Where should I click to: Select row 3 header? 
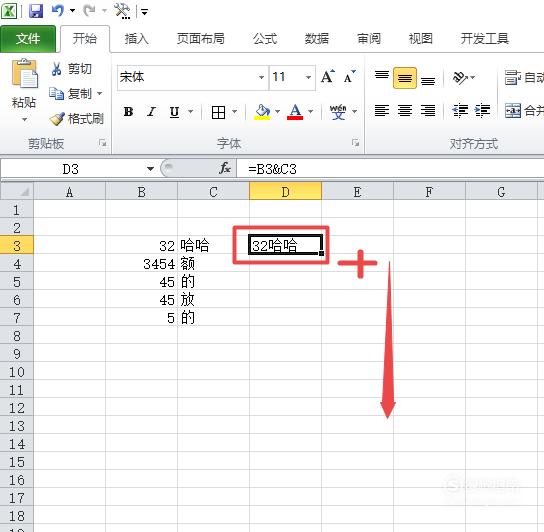17,246
